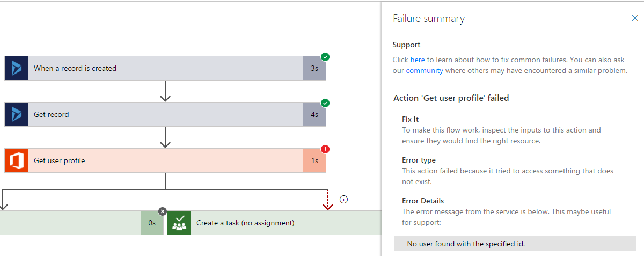Click the 'No user found' error message
Screen dimensions: 644x256
tap(466, 244)
